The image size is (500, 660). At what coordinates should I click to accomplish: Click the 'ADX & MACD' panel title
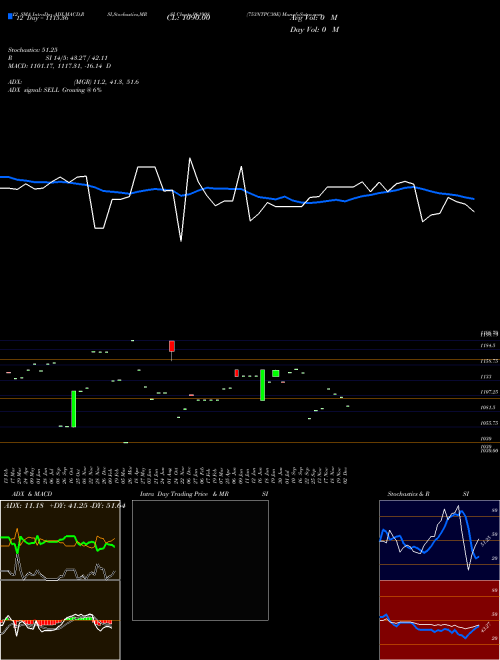coord(32,494)
